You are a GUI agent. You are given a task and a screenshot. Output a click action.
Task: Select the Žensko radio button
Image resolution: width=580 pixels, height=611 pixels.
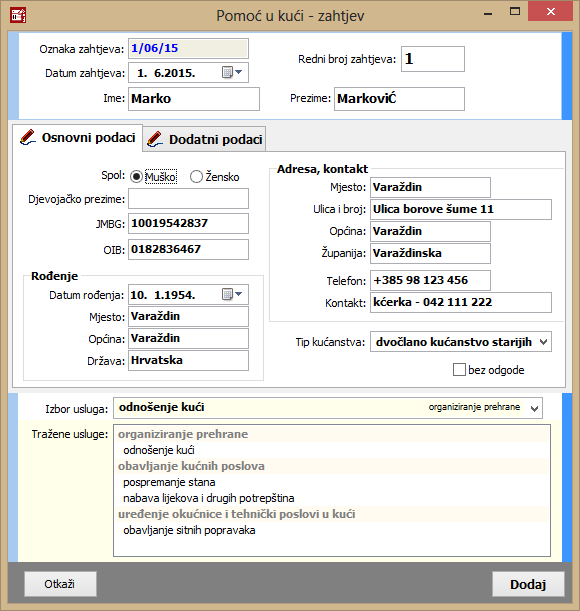196,177
